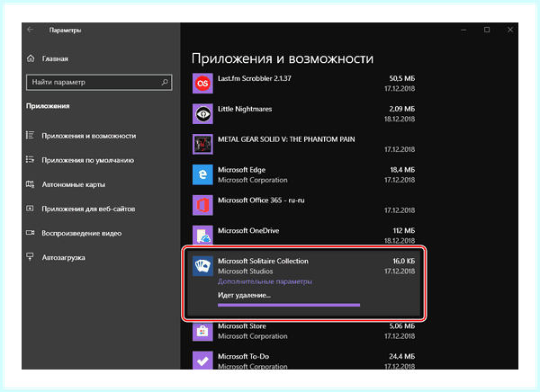Click the 50,5 МБ size of Last.fm

click(x=402, y=78)
